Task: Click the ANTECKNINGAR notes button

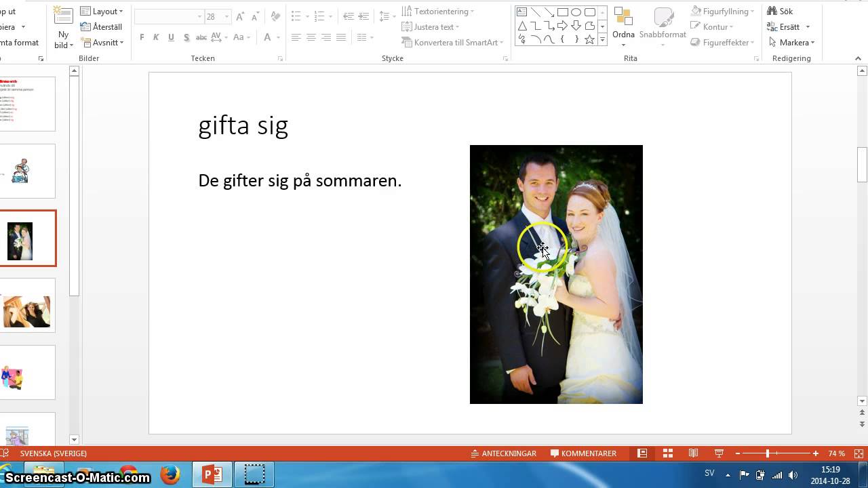Action: point(504,453)
